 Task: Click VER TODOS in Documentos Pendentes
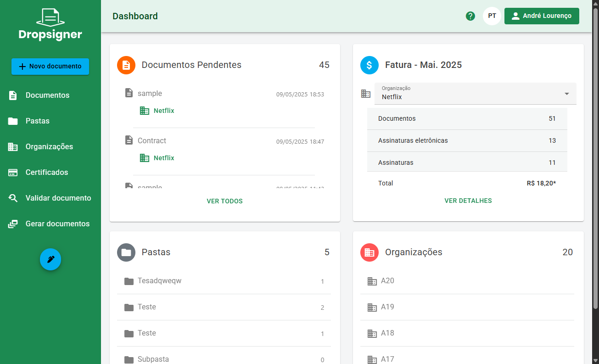[x=225, y=201]
